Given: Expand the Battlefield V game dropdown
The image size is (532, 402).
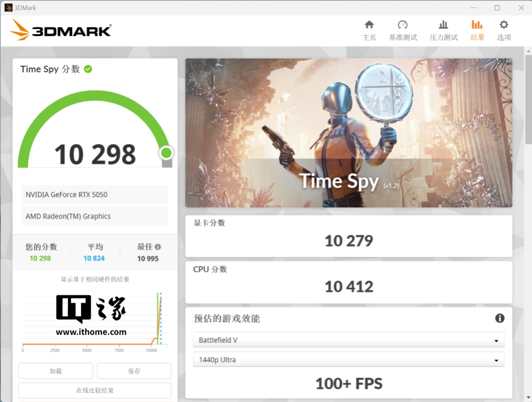Looking at the screenshot, I should 349,340.
